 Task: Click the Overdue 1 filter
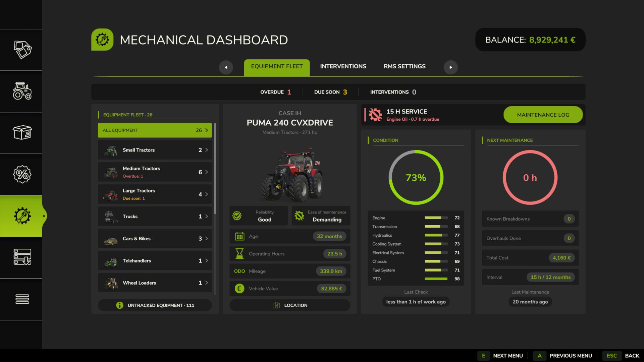click(276, 92)
